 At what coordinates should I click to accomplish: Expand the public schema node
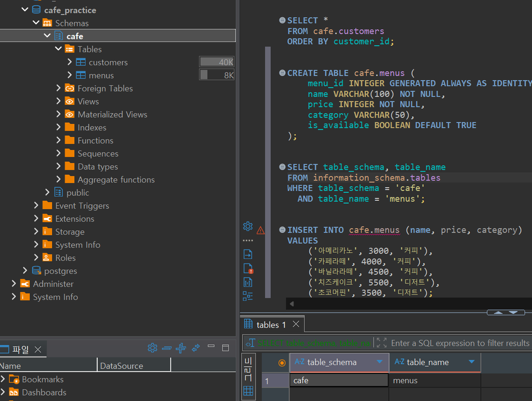pyautogui.click(x=47, y=192)
